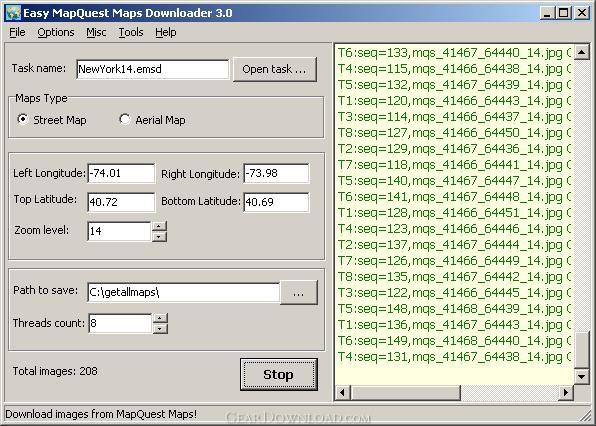Select log line T7:seq=126
This screenshot has width=596, height=426.
pyautogui.click(x=455, y=260)
